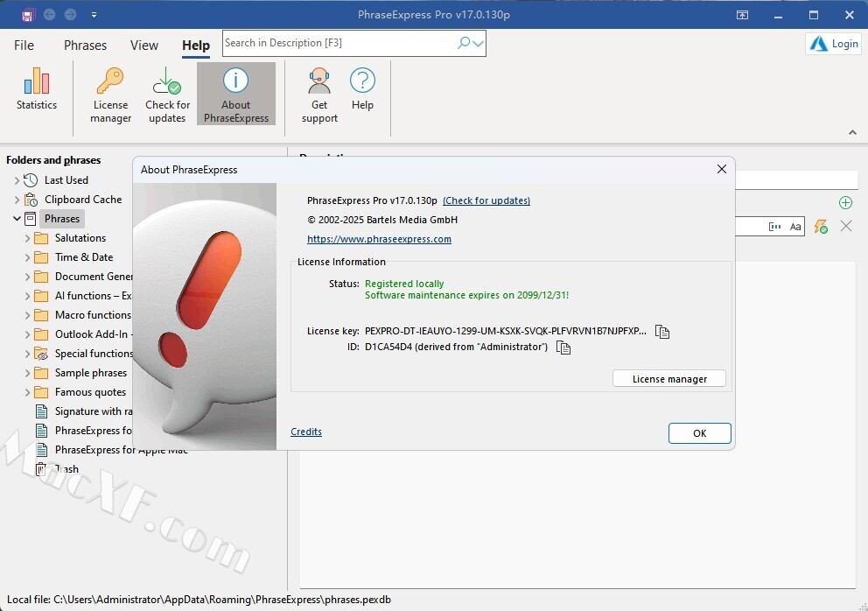Click the Aa case icon

click(x=795, y=227)
